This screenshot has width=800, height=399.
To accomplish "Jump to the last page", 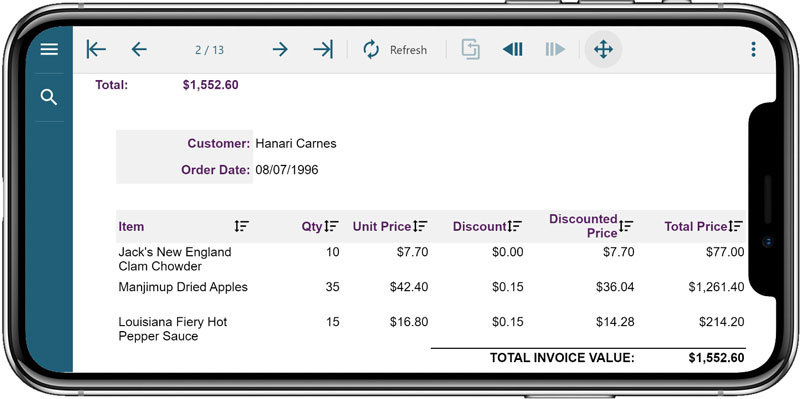I will point(323,49).
